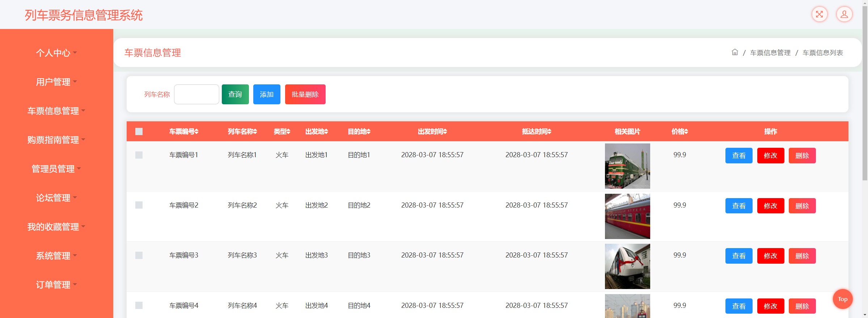This screenshot has width=868, height=318.
Task: Click the 查询 search button
Action: coord(235,94)
